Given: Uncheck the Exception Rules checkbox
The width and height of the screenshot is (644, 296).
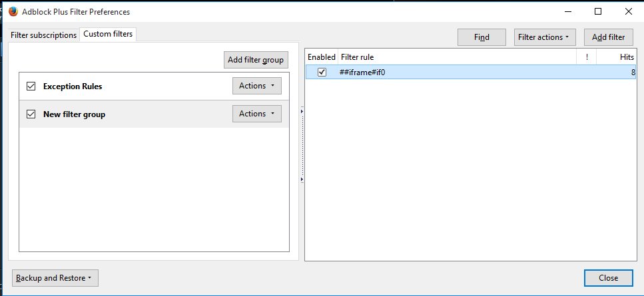Looking at the screenshot, I should click(x=31, y=86).
